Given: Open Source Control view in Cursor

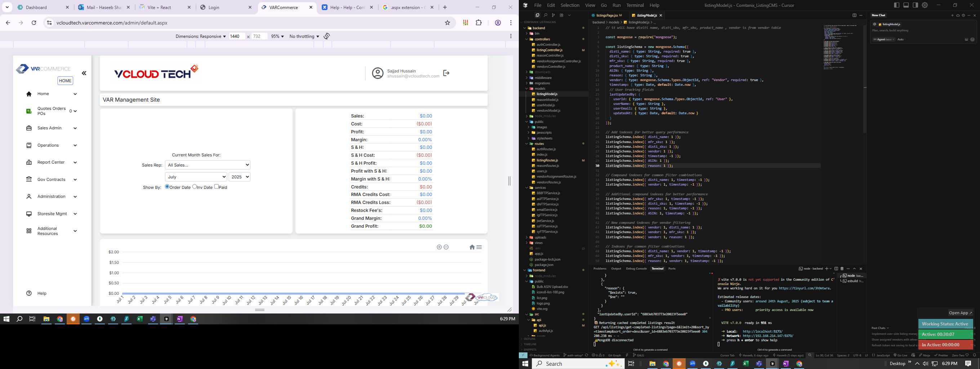Looking at the screenshot, I should click(x=553, y=15).
